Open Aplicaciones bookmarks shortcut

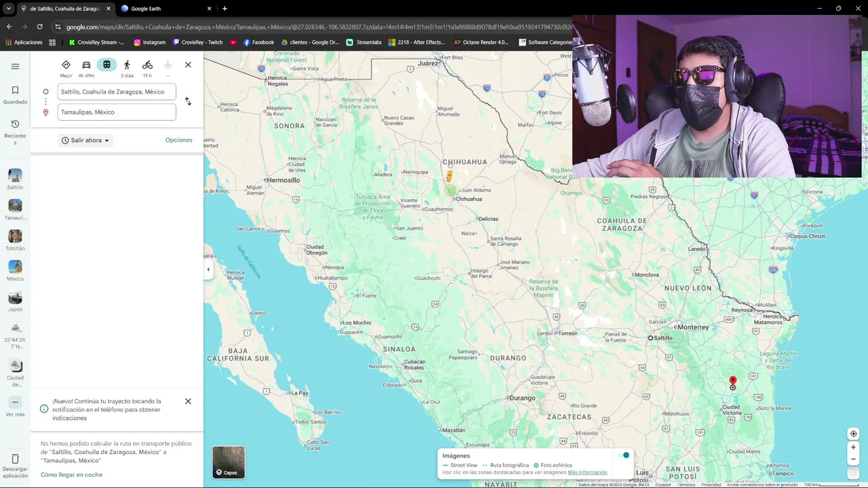[24, 42]
